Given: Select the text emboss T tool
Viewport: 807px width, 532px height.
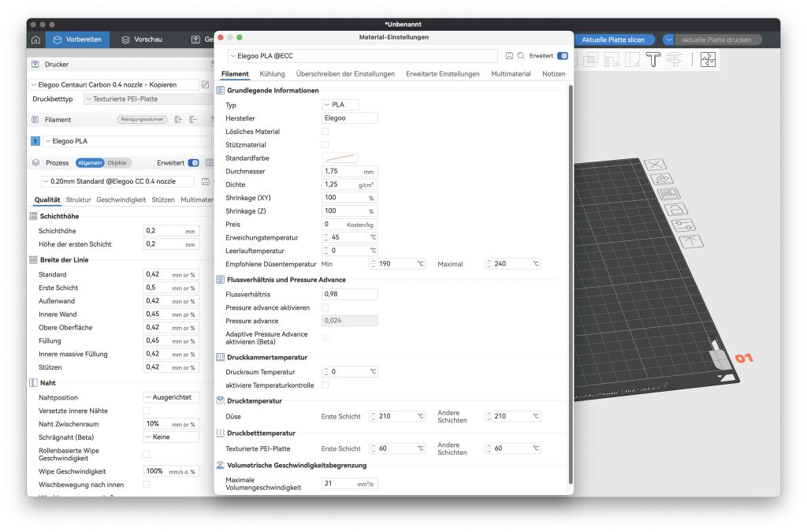Looking at the screenshot, I should pos(653,60).
